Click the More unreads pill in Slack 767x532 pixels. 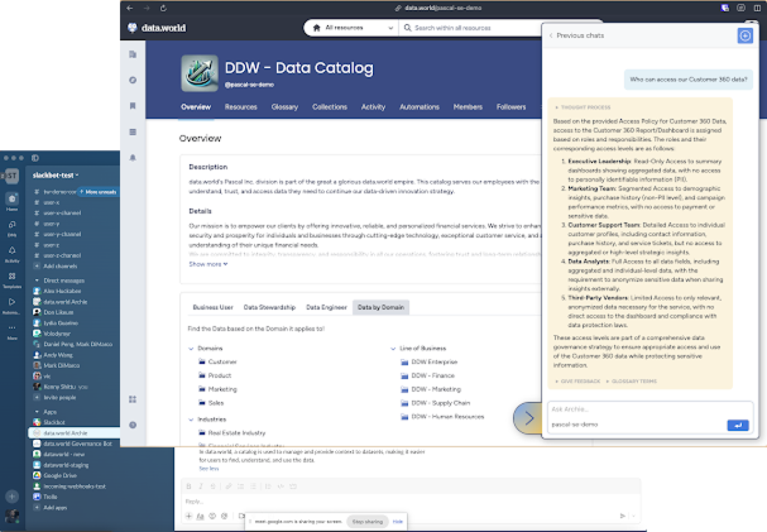point(98,192)
